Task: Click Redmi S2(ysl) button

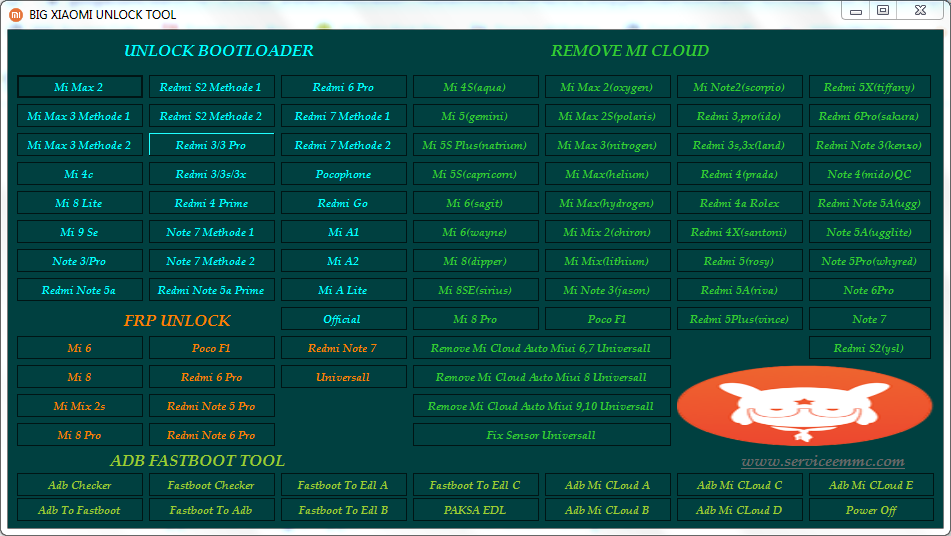Action: pyautogui.click(x=870, y=348)
